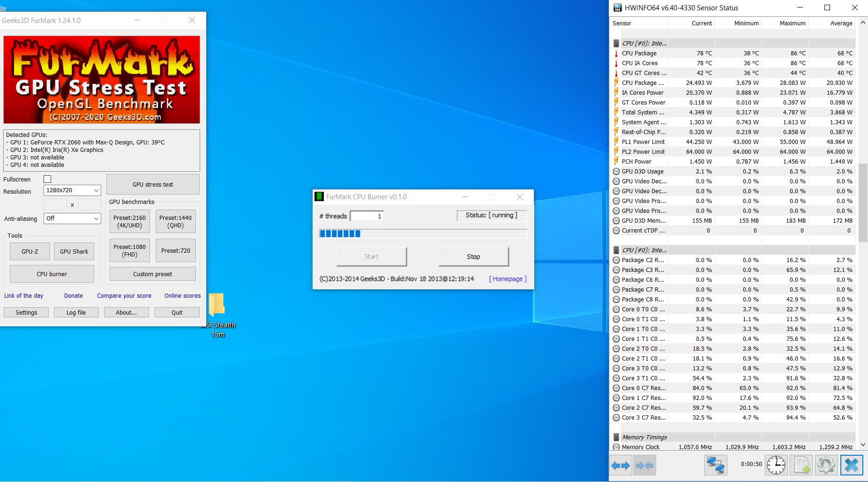Screen dimensions: 868x482
Task: Click the Custom preset button
Action: point(153,274)
